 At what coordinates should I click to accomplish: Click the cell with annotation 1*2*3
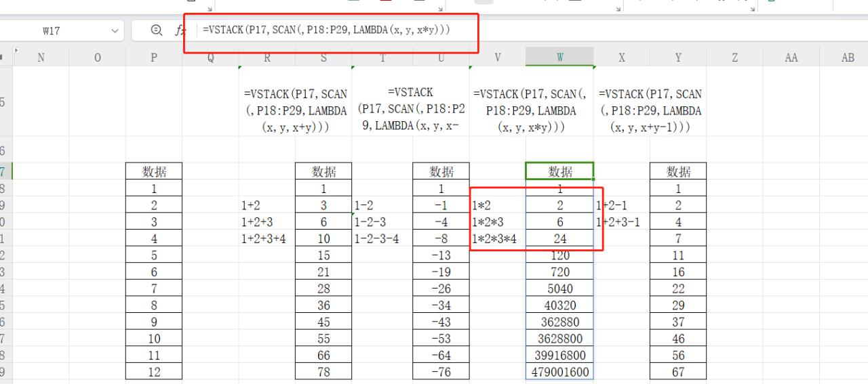click(x=498, y=222)
